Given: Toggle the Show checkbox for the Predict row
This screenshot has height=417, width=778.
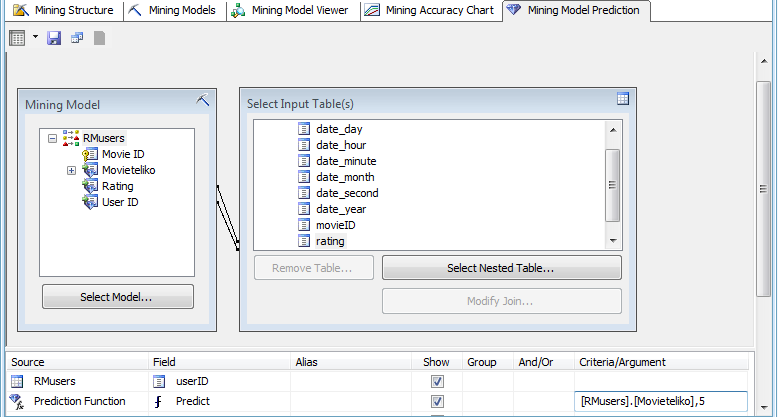Looking at the screenshot, I should click(437, 401).
